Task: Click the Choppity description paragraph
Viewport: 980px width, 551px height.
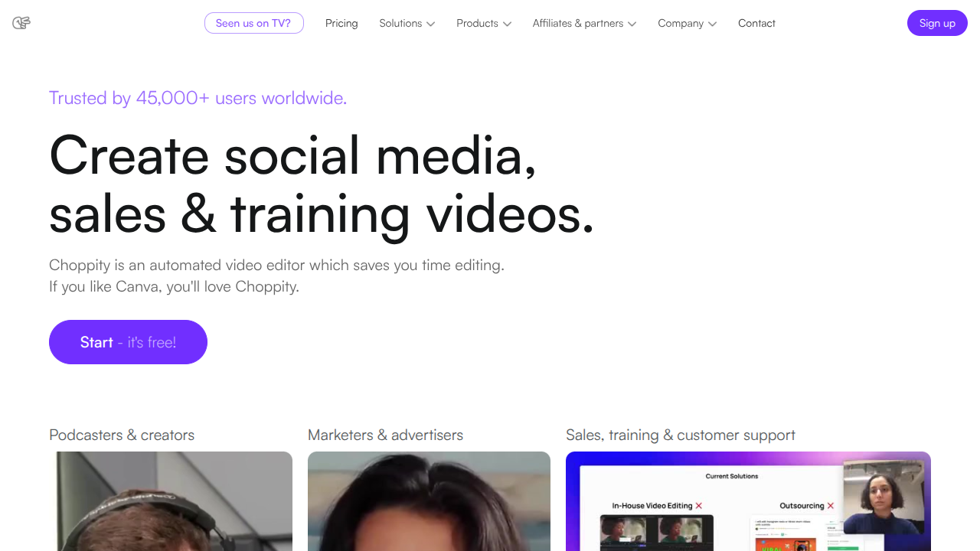Action: click(276, 275)
